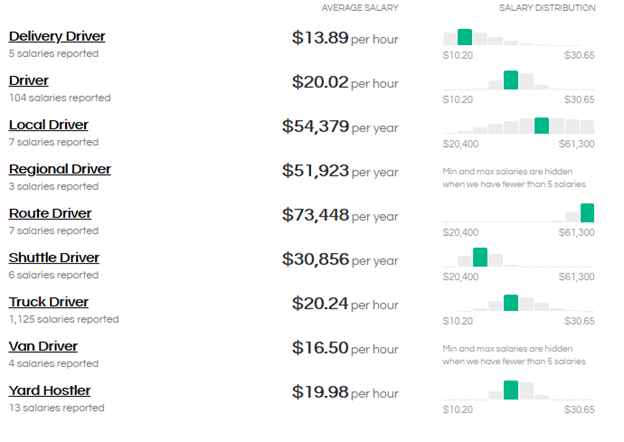Viewport: 624px width, 442px height.
Task: Click green bar in Truck Driver distribution
Action: pos(511,302)
